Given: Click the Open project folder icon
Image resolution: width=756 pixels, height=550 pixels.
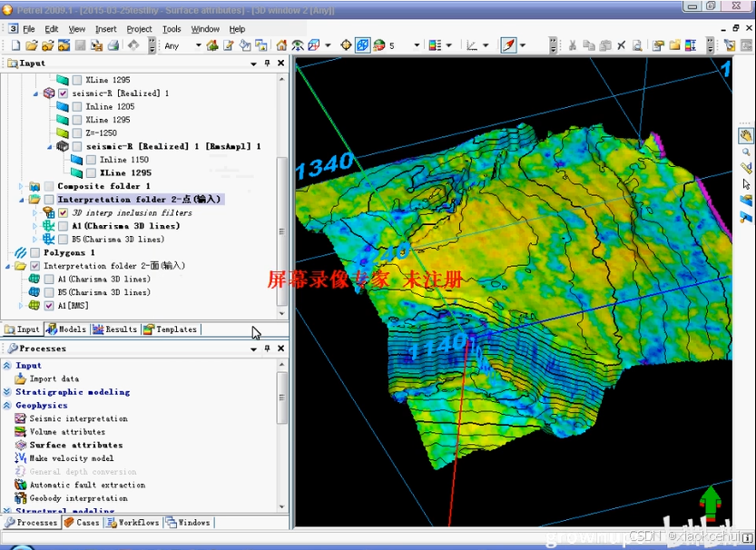Looking at the screenshot, I should click(32, 45).
